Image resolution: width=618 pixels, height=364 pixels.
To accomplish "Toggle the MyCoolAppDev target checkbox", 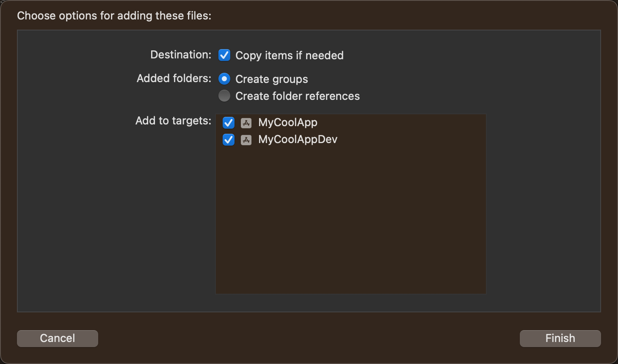I will click(x=229, y=140).
